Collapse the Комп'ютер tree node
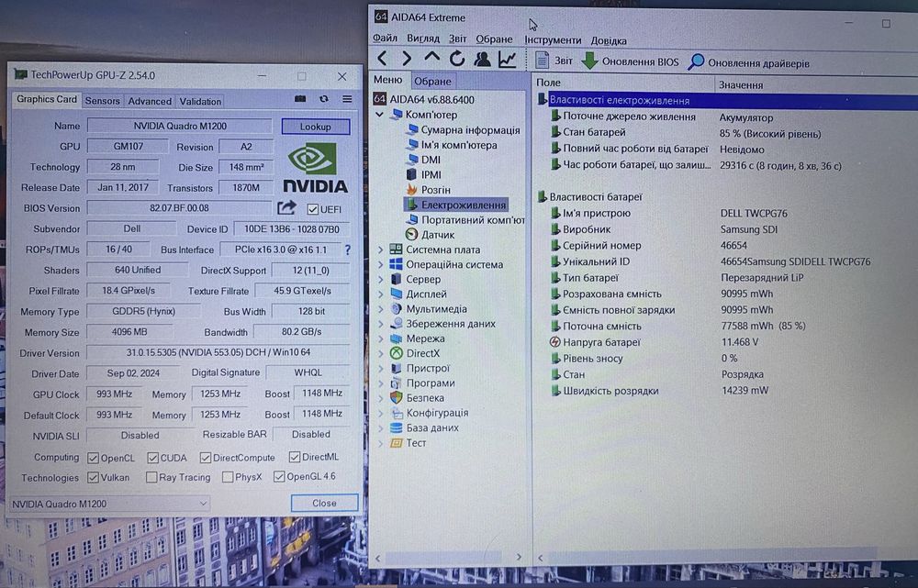This screenshot has width=918, height=588. [380, 114]
